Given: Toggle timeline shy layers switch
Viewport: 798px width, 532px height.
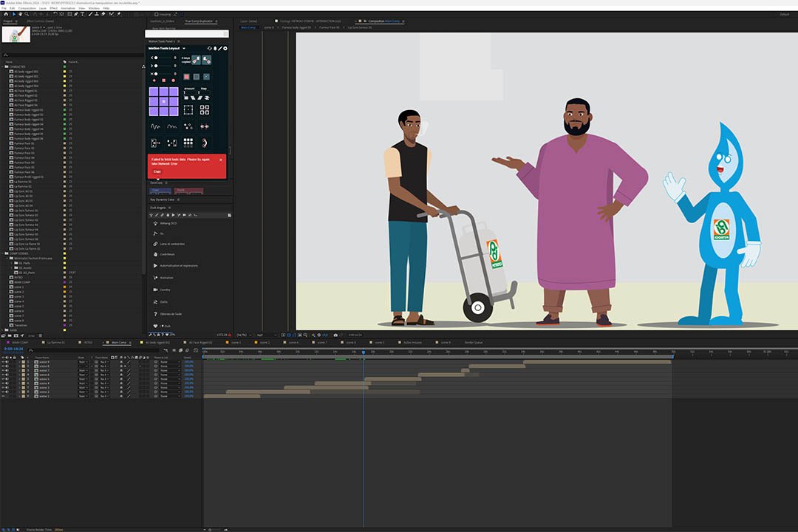Looking at the screenshot, I should 174,350.
